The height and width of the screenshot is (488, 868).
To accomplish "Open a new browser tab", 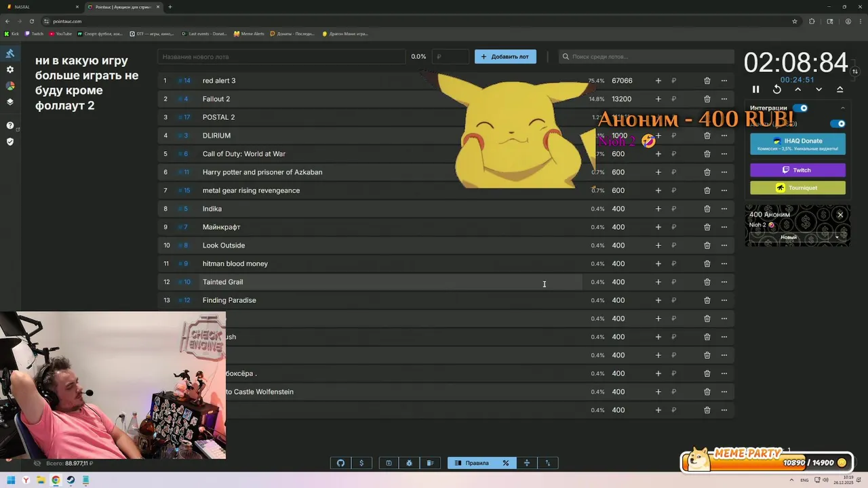I will click(170, 7).
